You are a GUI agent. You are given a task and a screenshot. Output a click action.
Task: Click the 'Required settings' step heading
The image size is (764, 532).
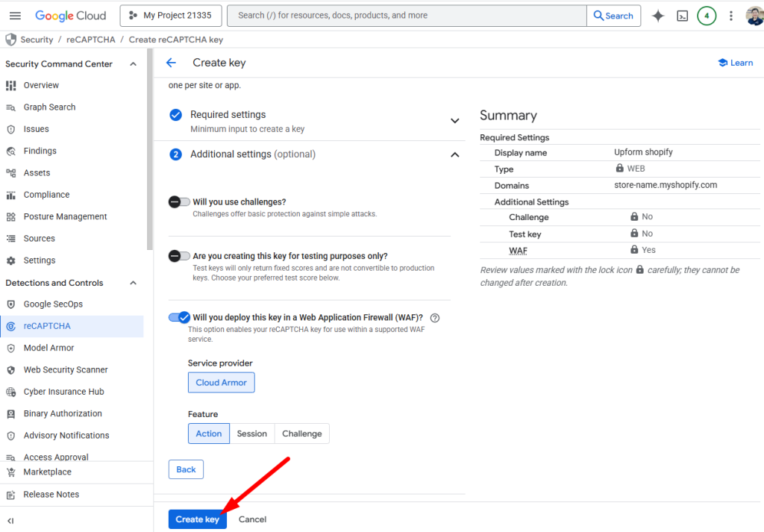(228, 114)
